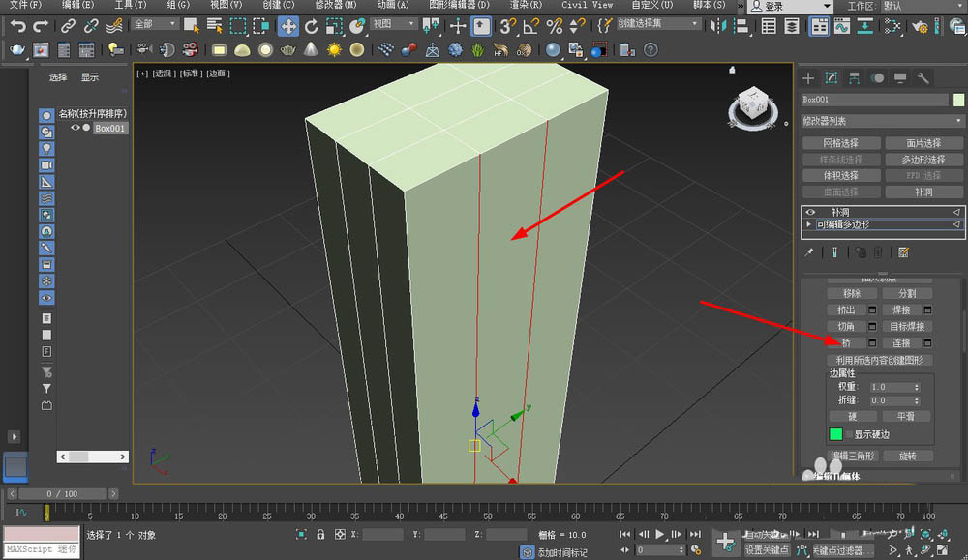
Task: Activate the Rotate tool
Action: 311,26
